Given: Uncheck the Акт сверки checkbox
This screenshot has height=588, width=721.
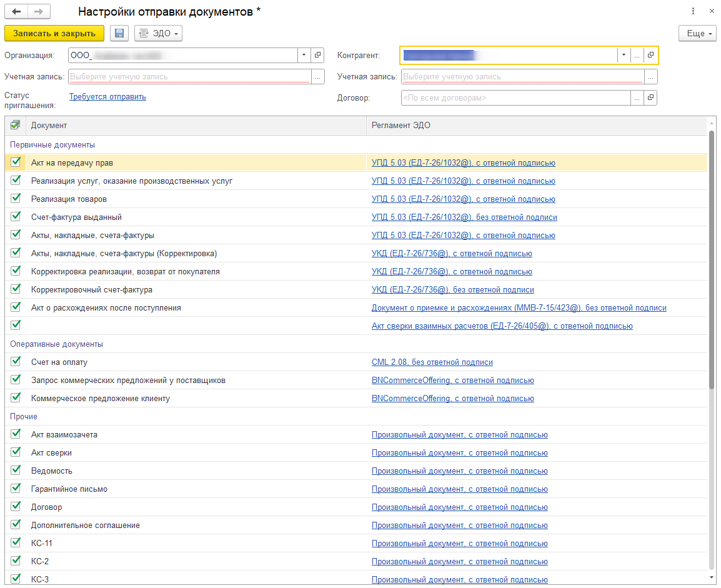Looking at the screenshot, I should [16, 452].
